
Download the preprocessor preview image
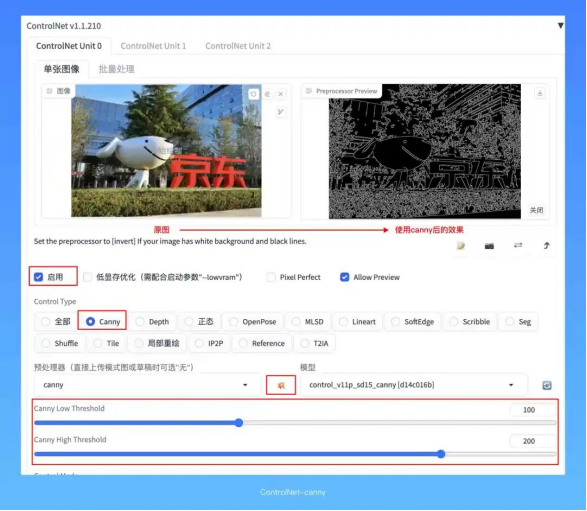[540, 93]
